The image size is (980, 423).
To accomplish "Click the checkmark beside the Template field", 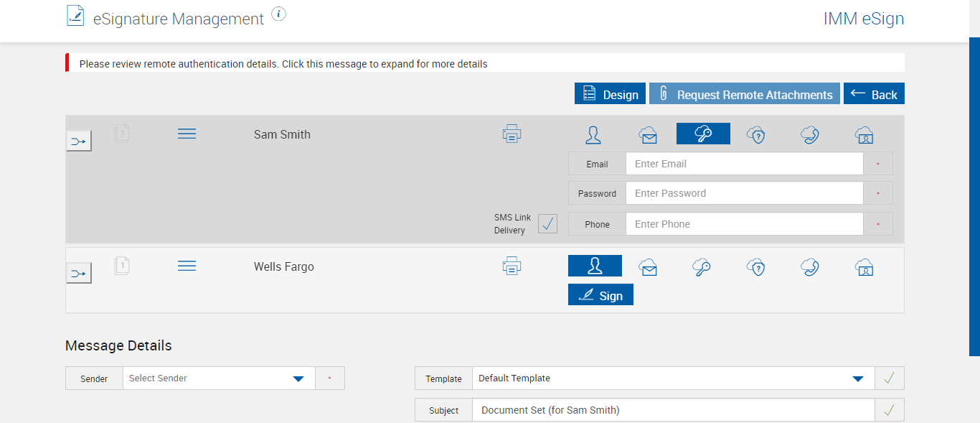I will click(890, 378).
